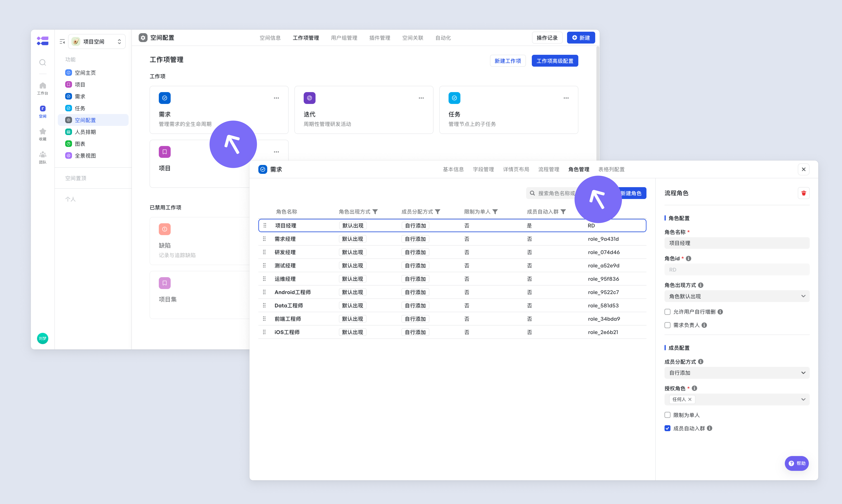Open the 团队 team icon
This screenshot has height=504, width=842.
click(43, 157)
